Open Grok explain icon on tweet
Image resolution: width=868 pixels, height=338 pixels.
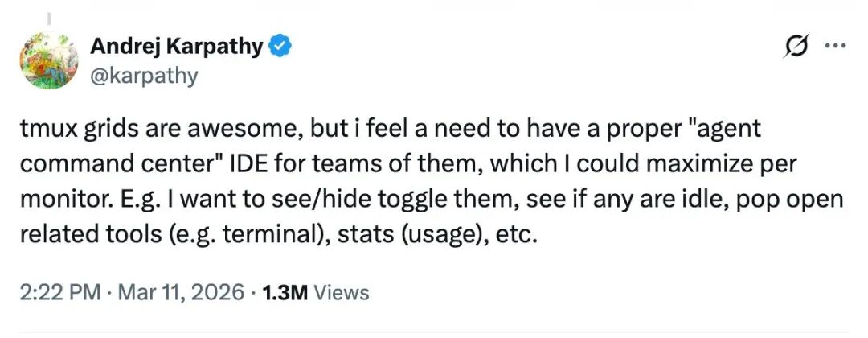coord(796,47)
